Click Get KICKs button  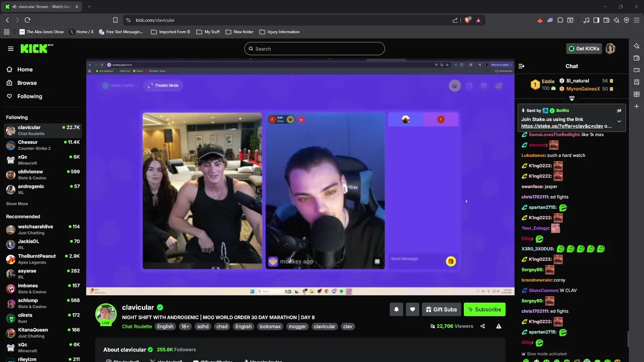584,49
